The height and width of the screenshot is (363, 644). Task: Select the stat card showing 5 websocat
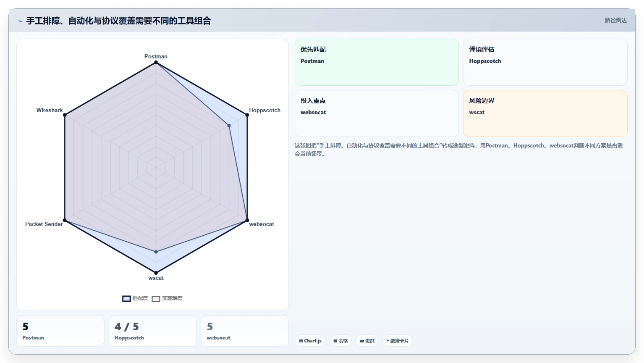(x=245, y=331)
